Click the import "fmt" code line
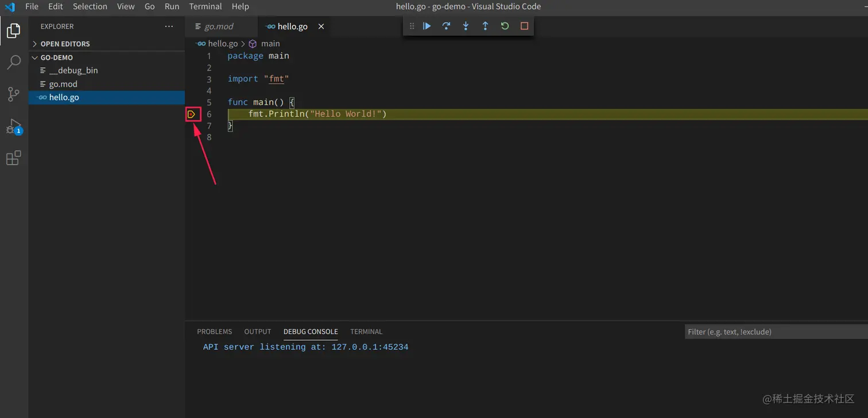Screen dimensions: 868x418 click(258, 79)
